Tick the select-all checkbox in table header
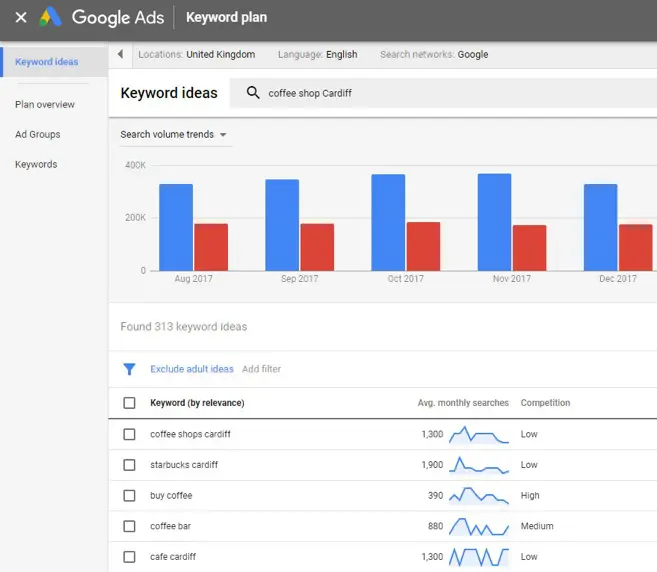The image size is (657, 572). point(129,403)
